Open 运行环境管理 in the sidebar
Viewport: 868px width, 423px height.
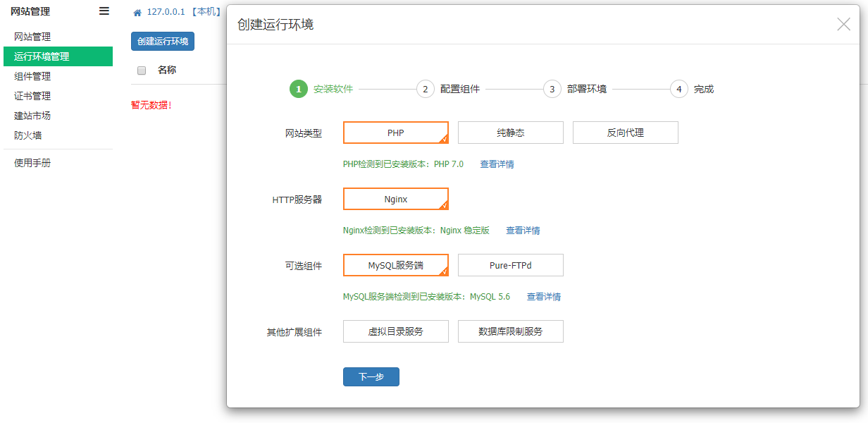coord(58,56)
